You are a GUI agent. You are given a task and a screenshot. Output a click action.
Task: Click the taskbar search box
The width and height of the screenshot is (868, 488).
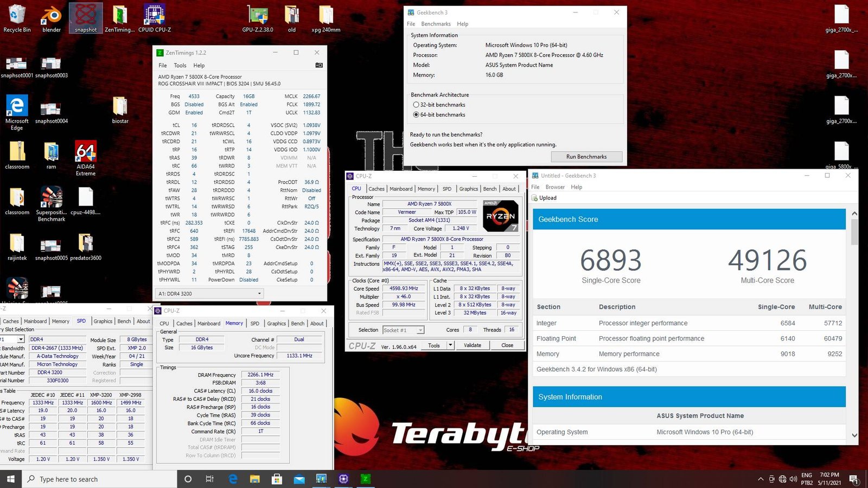click(x=100, y=479)
